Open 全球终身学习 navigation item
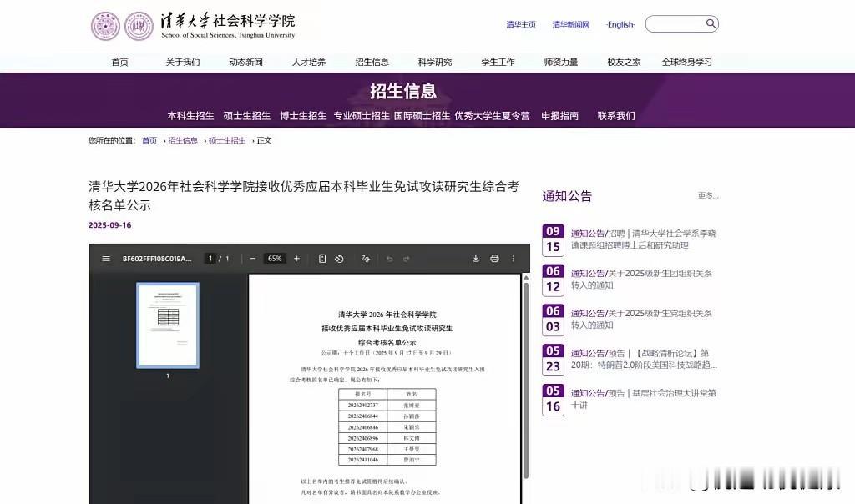This screenshot has height=504, width=855. 686,62
